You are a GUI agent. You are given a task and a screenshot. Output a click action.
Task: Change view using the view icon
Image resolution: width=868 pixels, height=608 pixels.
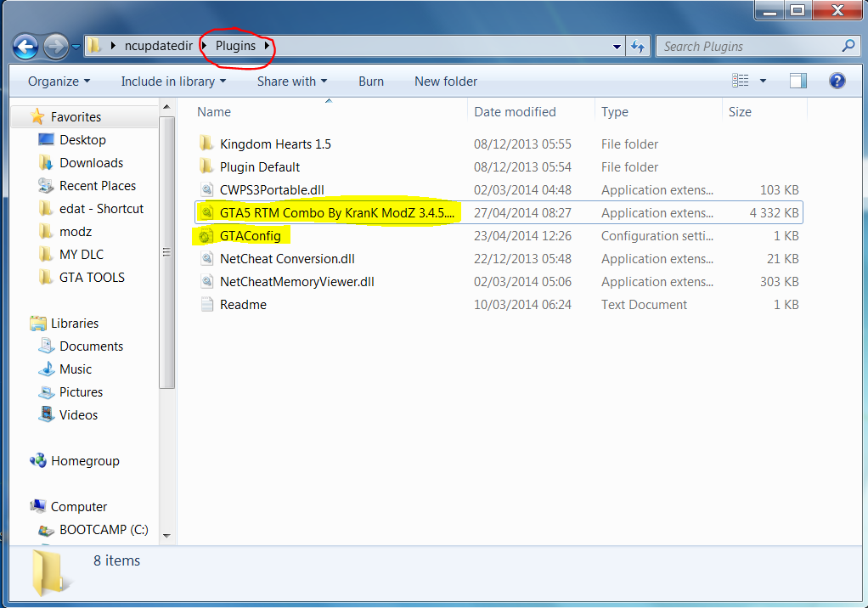tap(740, 81)
